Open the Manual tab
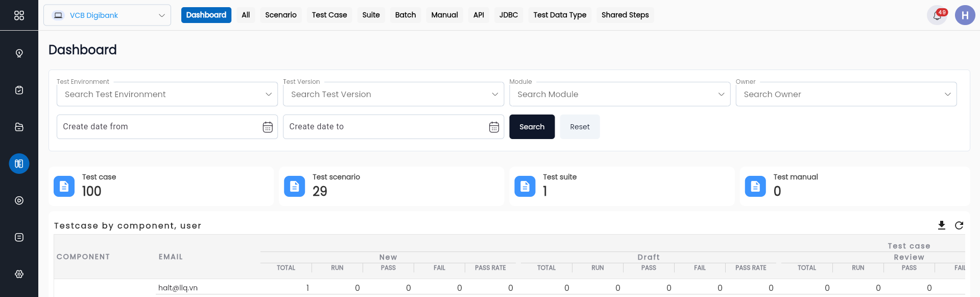Viewport: 980px width, 297px height. (x=445, y=15)
